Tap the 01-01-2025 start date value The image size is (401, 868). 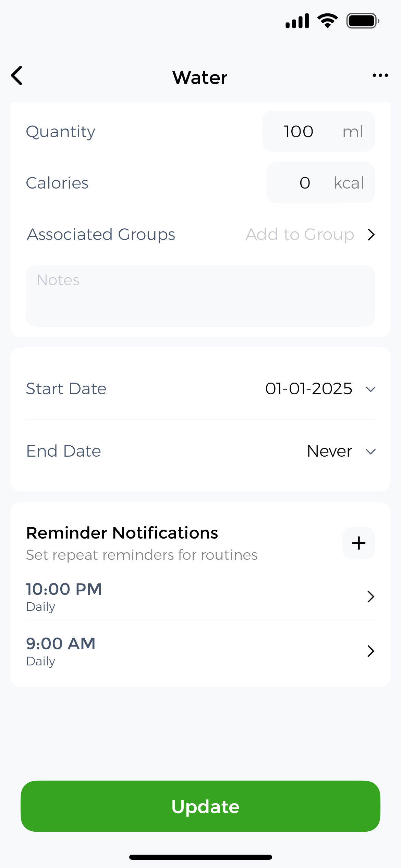(x=308, y=389)
